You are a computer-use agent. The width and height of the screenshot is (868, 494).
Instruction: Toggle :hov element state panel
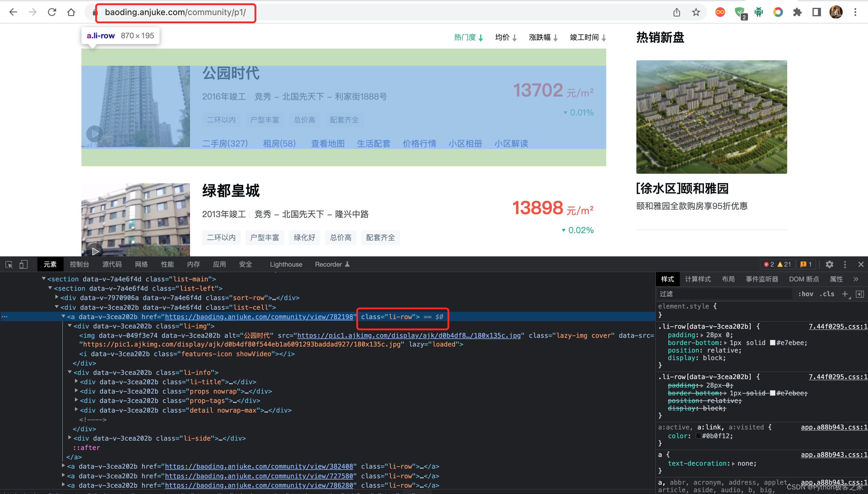click(806, 294)
